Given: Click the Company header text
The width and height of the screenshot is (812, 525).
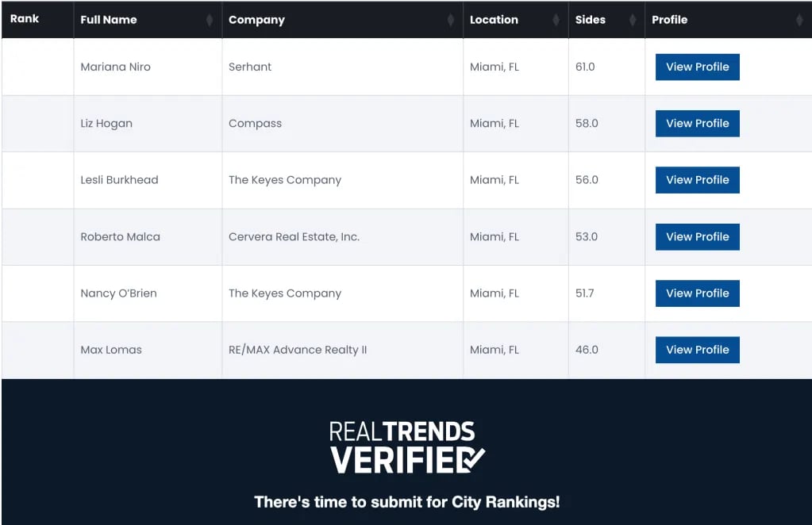Looking at the screenshot, I should 257,20.
